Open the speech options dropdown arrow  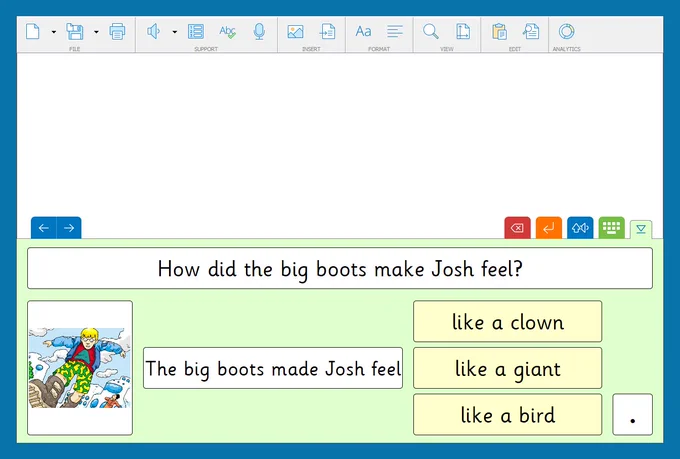pyautogui.click(x=174, y=32)
